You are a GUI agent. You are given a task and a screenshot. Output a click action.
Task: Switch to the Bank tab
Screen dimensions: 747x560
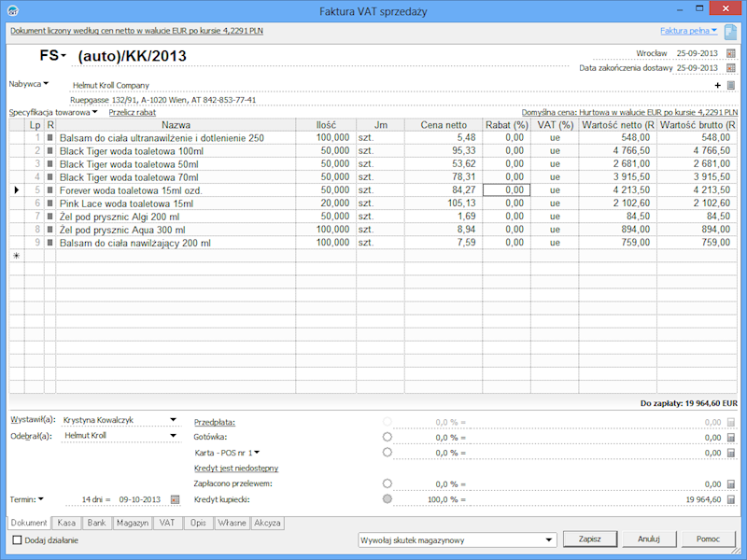96,523
